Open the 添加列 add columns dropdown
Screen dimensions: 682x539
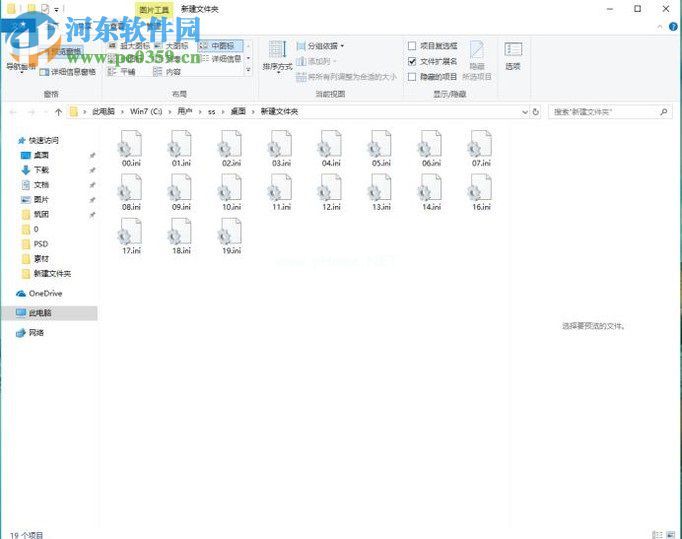[x=316, y=61]
